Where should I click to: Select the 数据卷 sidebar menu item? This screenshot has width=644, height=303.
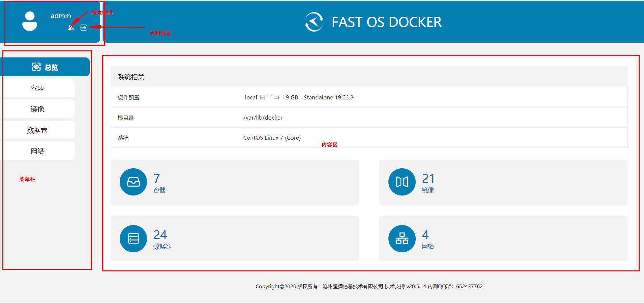(37, 130)
